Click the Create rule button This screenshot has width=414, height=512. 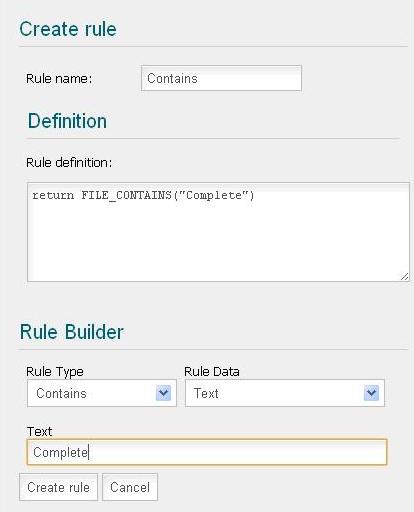(58, 487)
